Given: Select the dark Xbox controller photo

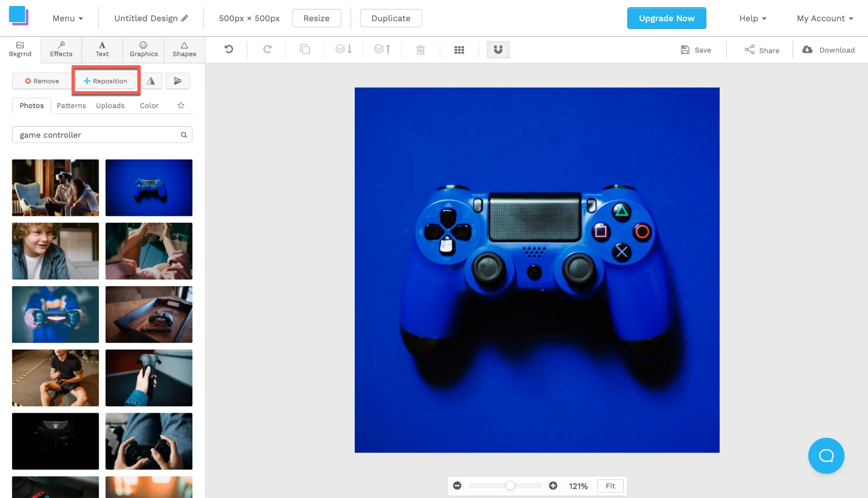Looking at the screenshot, I should click(x=56, y=441).
